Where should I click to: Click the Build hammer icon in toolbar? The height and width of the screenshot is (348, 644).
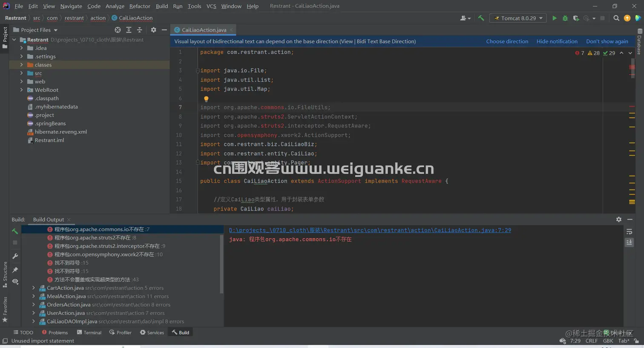click(481, 18)
